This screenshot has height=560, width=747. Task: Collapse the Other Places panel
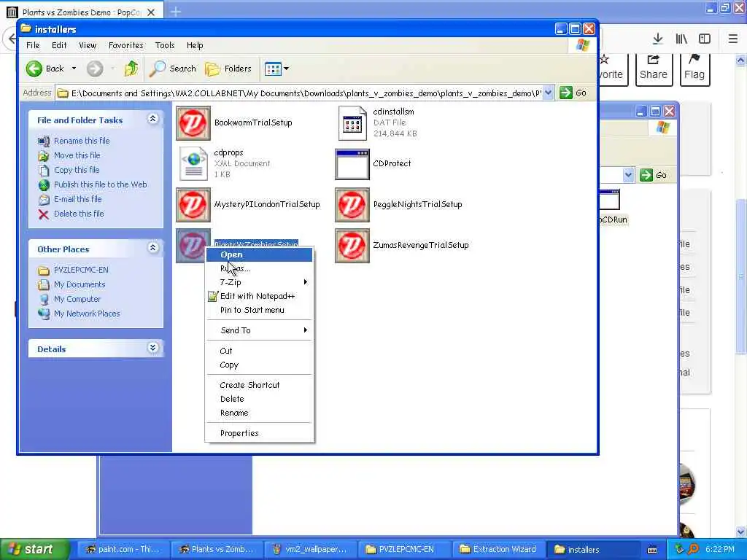(x=153, y=248)
